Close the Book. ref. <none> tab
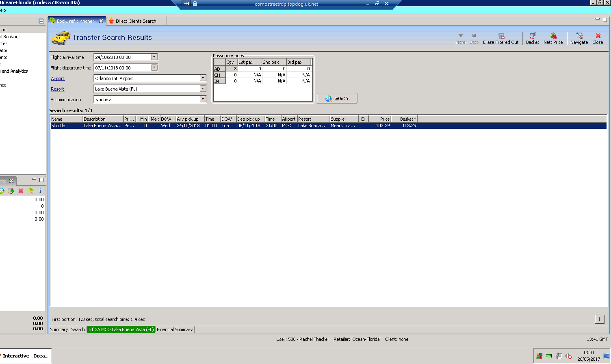The image size is (611, 364). click(101, 21)
